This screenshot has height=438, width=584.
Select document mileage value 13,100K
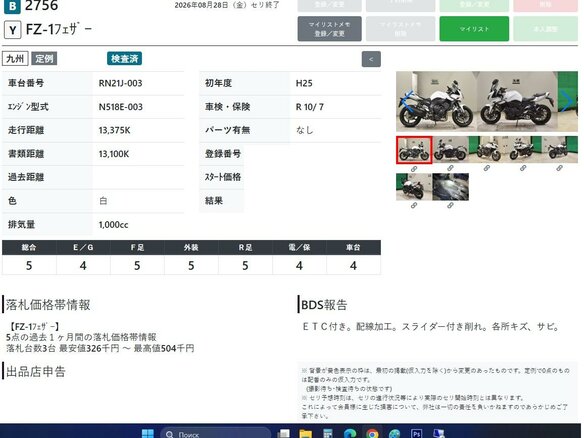coord(114,154)
